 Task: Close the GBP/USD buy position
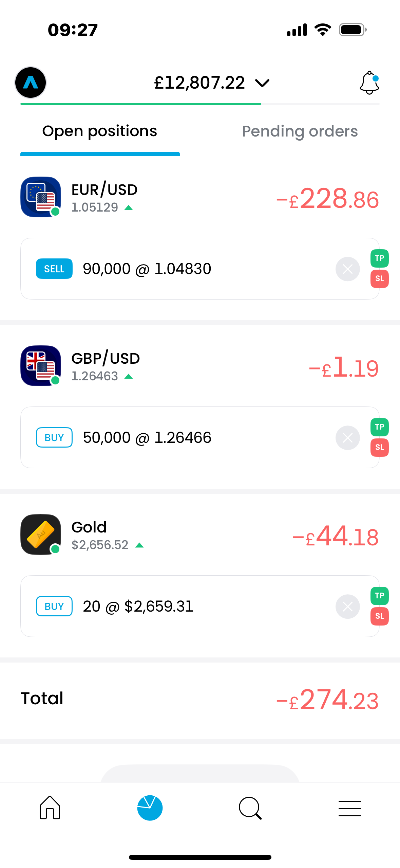[347, 438]
